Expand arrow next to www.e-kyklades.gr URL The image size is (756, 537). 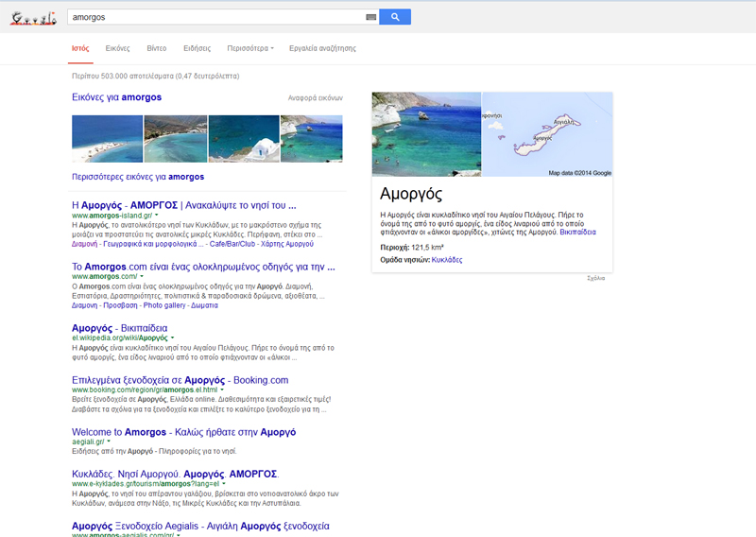pos(224,483)
